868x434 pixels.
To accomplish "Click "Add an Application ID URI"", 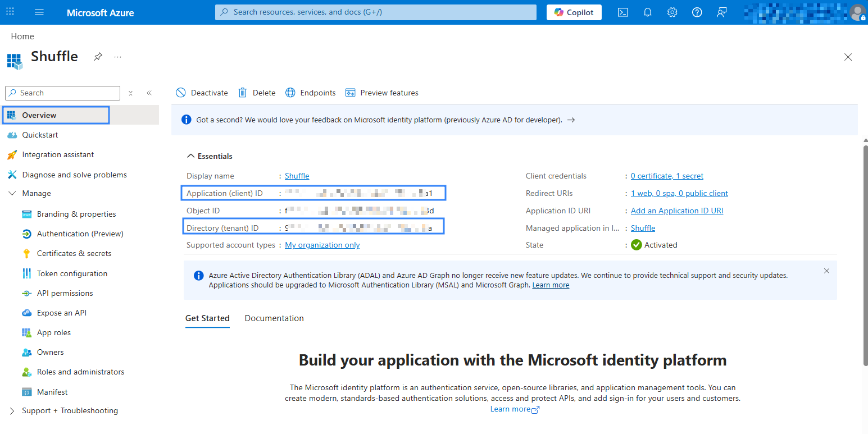I will [676, 211].
